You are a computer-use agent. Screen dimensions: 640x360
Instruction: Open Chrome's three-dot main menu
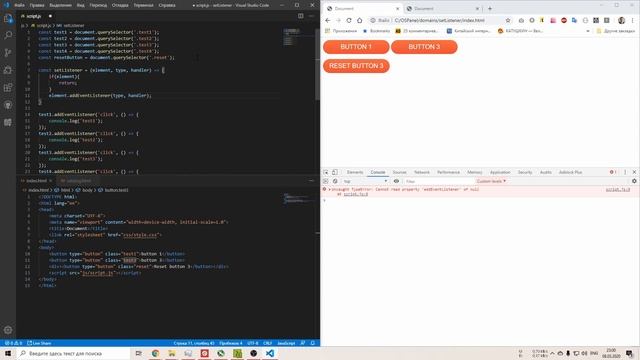click(633, 20)
